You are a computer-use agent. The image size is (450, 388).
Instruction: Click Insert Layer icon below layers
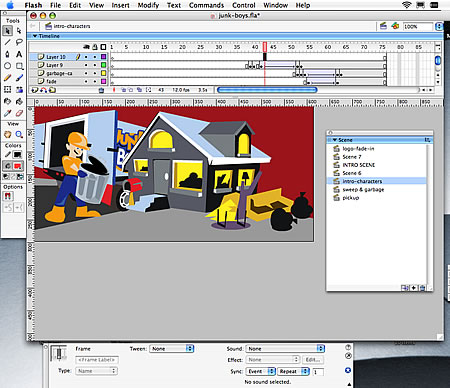[34, 90]
